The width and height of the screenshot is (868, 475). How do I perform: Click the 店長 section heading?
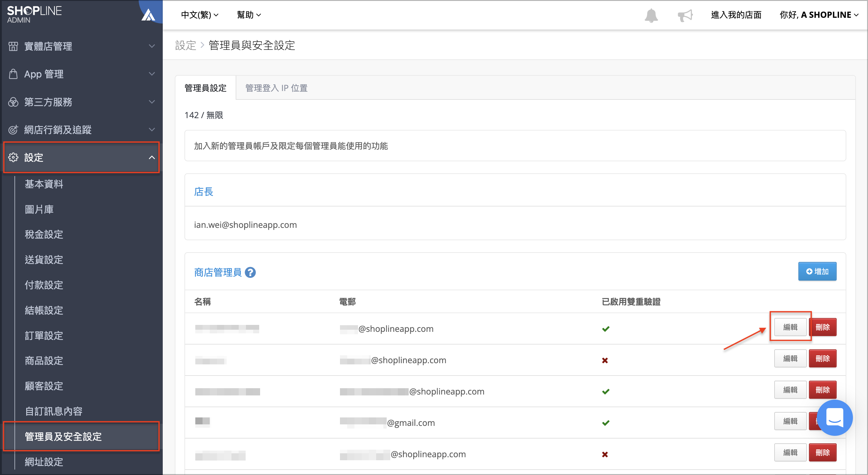point(203,192)
